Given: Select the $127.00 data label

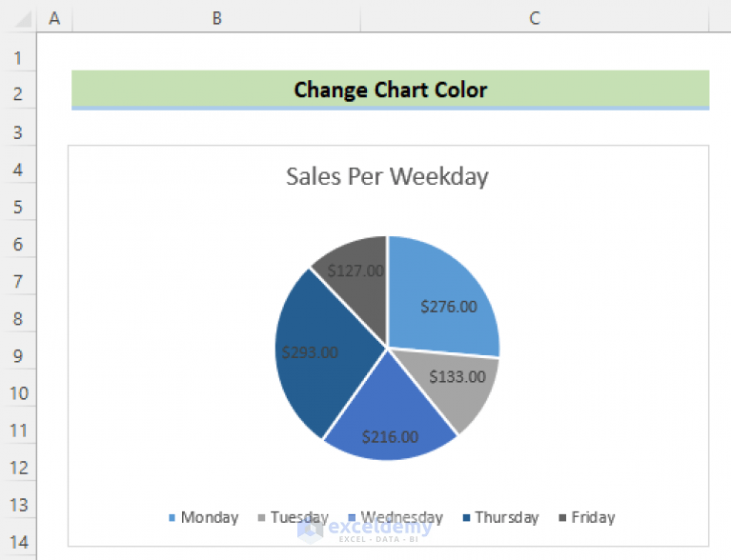Looking at the screenshot, I should click(x=355, y=270).
